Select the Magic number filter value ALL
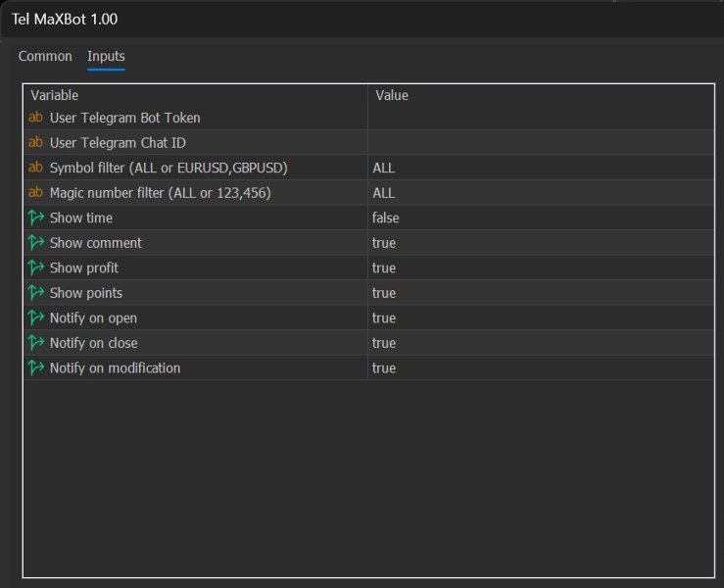 coord(384,193)
